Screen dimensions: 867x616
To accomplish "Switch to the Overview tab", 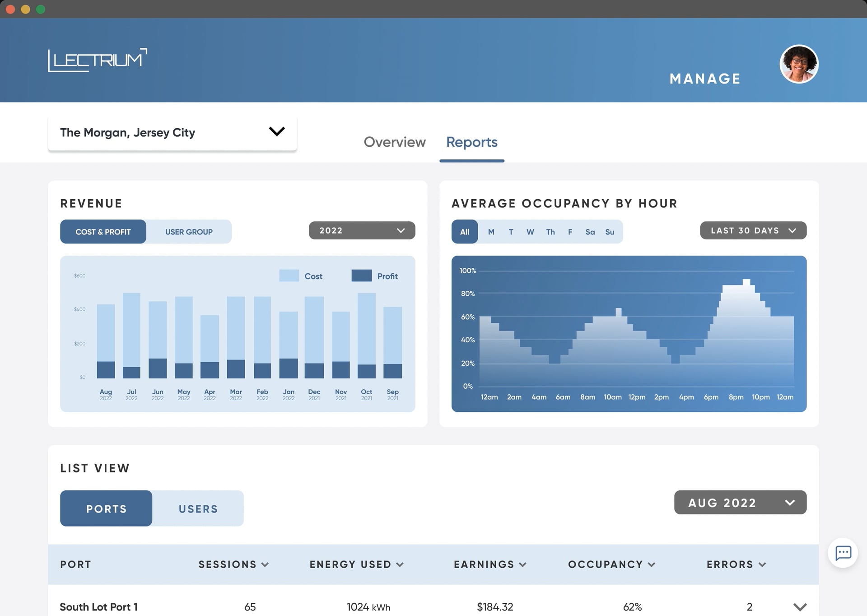I will [394, 142].
